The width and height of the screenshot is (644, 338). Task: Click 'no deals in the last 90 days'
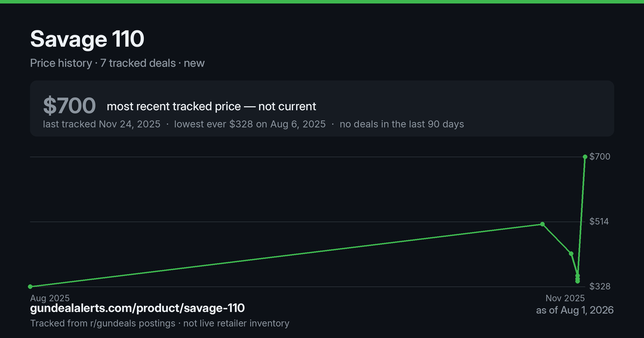point(402,124)
